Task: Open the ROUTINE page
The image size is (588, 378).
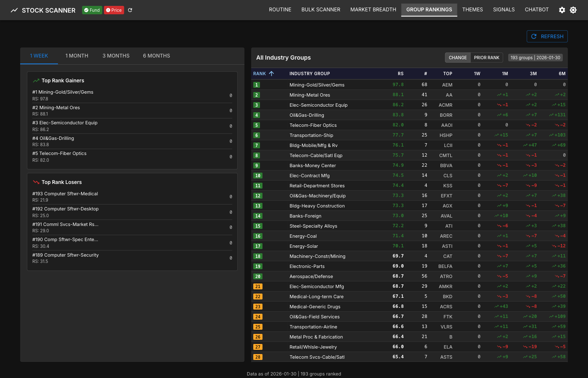Action: (x=280, y=10)
